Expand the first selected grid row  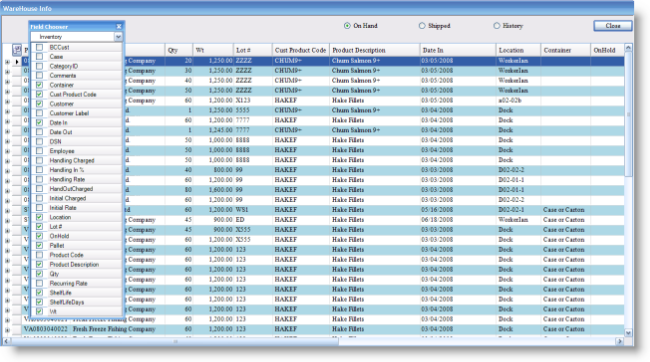click(x=7, y=62)
